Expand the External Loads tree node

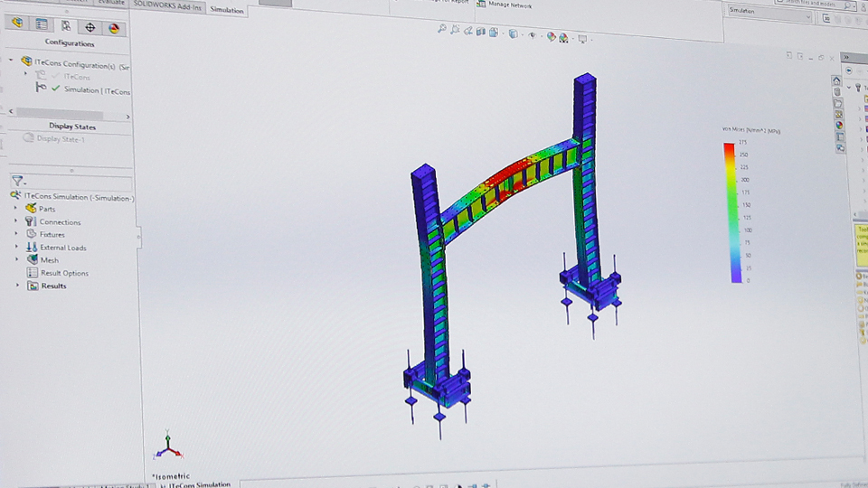pos(15,247)
